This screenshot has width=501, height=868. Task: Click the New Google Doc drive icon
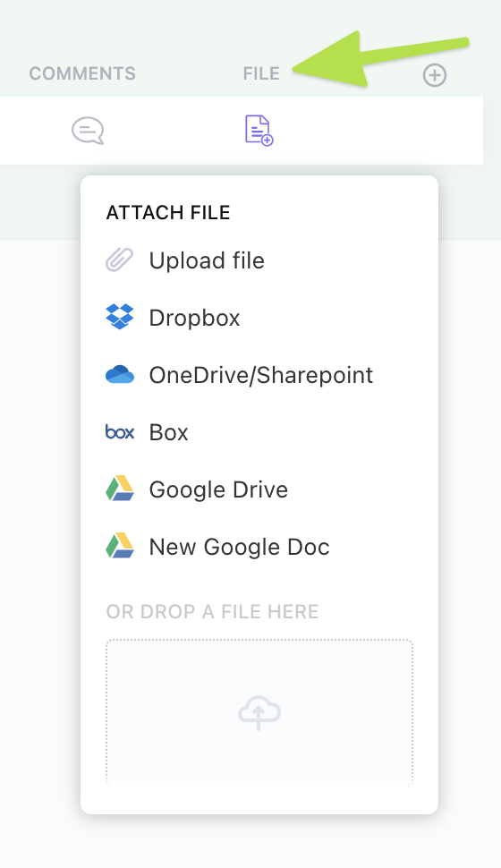point(120,546)
